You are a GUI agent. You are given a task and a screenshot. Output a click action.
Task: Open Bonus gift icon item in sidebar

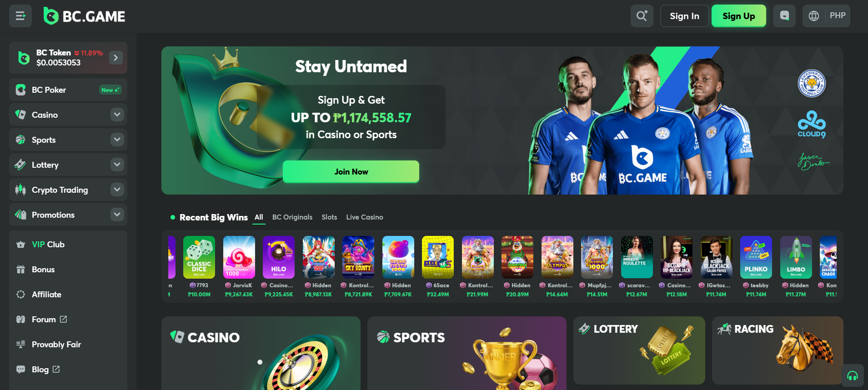pos(68,270)
